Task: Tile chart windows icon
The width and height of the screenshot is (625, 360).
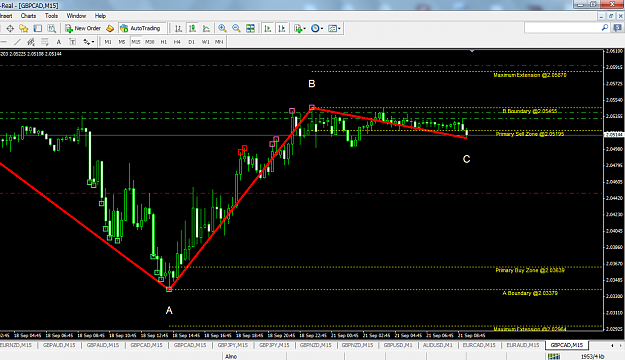Action: point(250,28)
